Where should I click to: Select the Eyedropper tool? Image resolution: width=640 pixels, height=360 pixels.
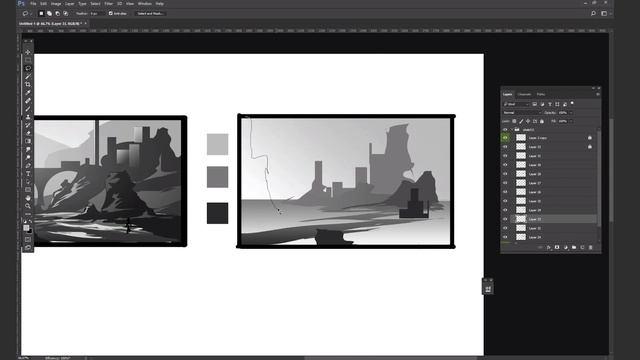28,93
